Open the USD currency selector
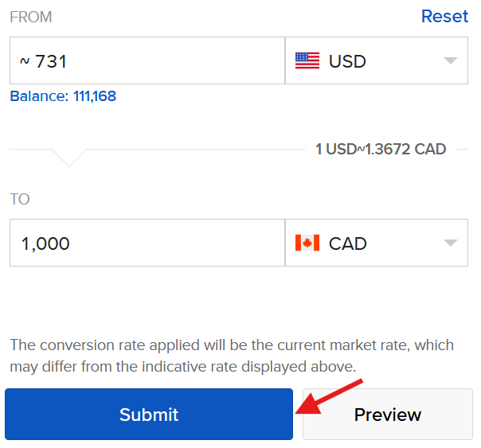 376,60
